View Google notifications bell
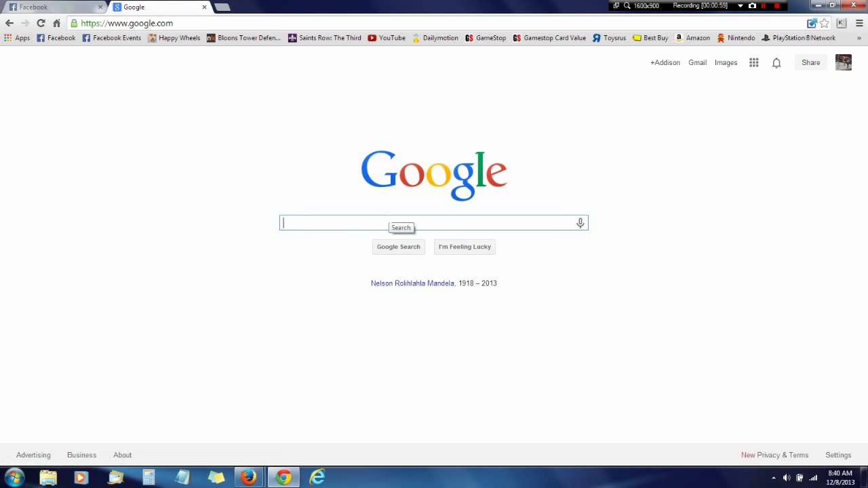The width and height of the screenshot is (868, 488). point(776,62)
